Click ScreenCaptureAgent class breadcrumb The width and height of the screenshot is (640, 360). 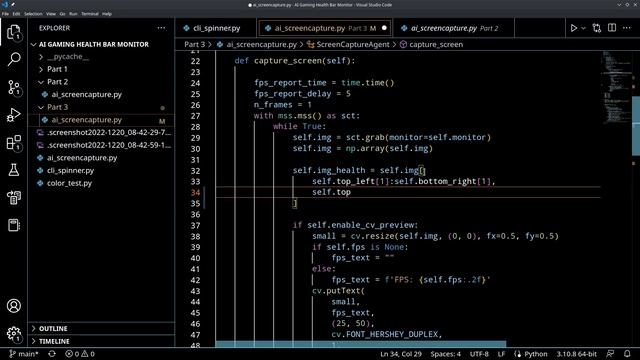(353, 44)
